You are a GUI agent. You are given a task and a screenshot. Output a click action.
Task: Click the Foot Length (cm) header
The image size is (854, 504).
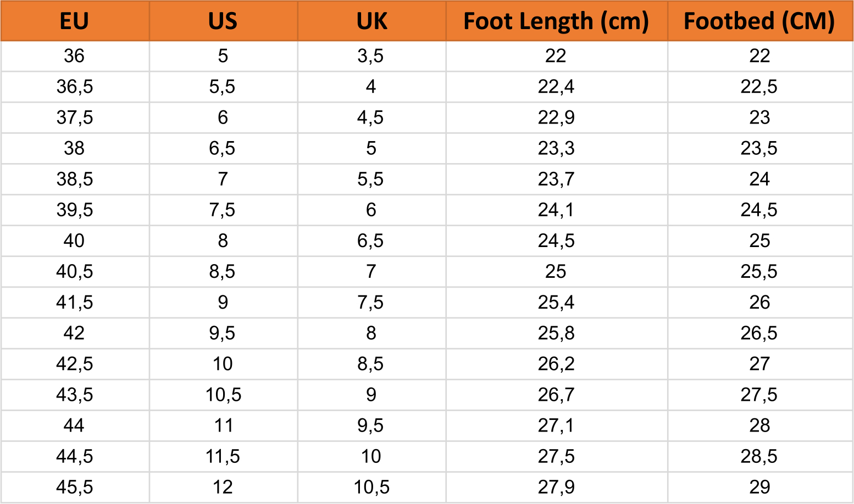[x=556, y=21]
